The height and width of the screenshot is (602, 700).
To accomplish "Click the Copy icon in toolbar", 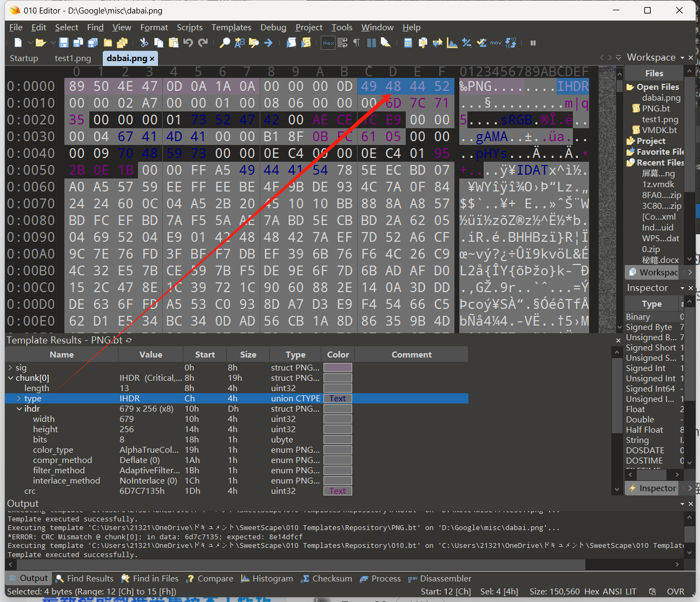I will click(159, 43).
